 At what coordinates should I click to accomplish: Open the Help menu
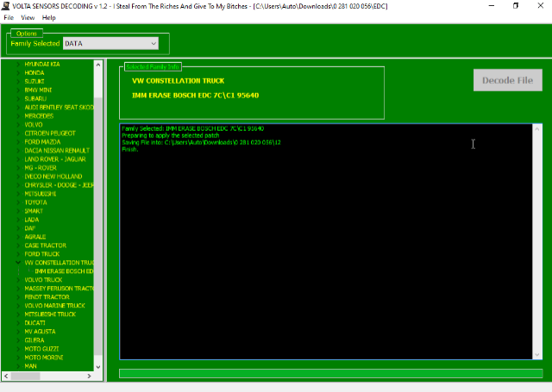pyautogui.click(x=48, y=17)
